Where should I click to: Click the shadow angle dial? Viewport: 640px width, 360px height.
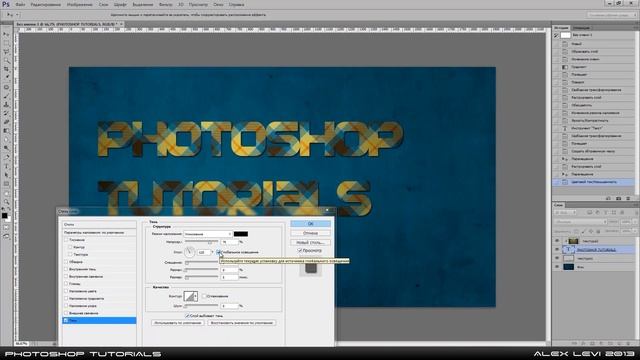[x=189, y=252]
